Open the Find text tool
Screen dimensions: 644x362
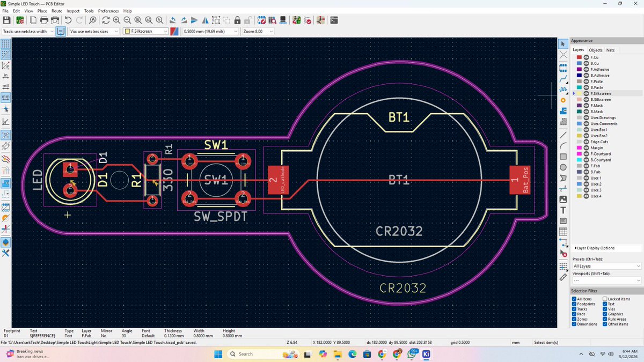click(x=92, y=20)
